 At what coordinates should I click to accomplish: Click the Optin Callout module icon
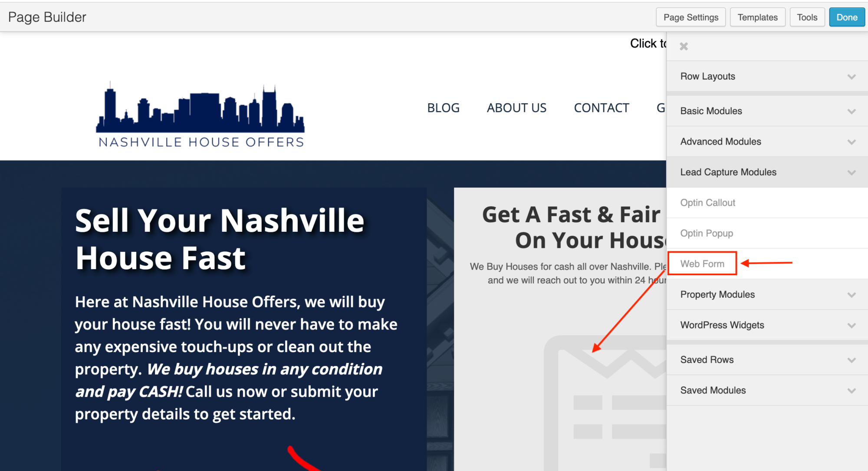[x=707, y=202]
